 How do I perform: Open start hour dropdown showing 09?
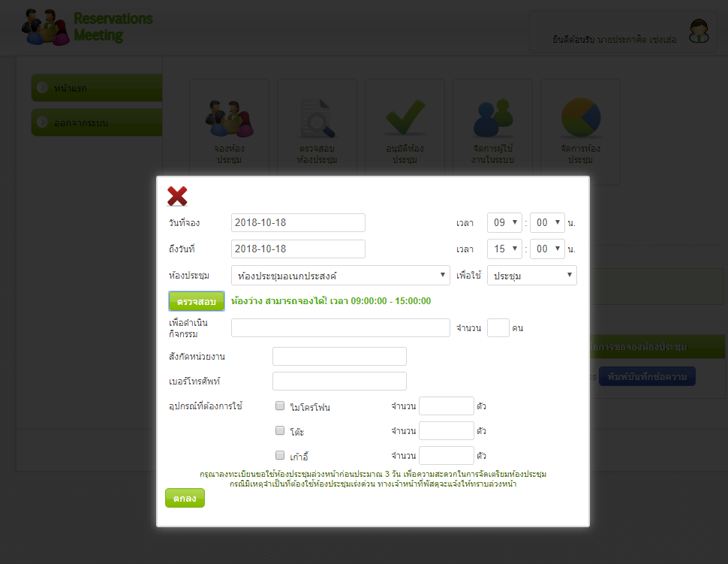[504, 222]
